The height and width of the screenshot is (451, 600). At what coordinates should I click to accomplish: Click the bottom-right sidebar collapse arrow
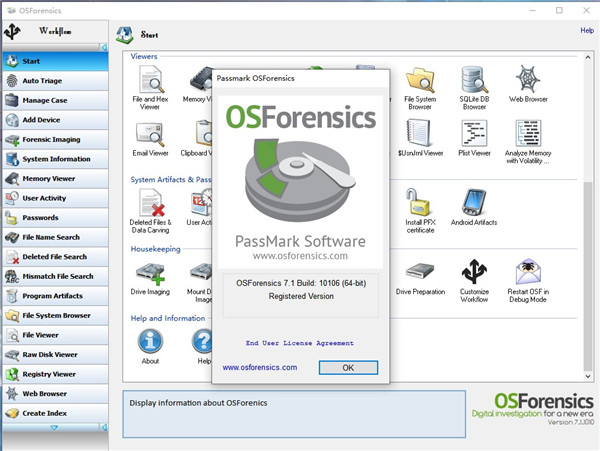[x=104, y=427]
